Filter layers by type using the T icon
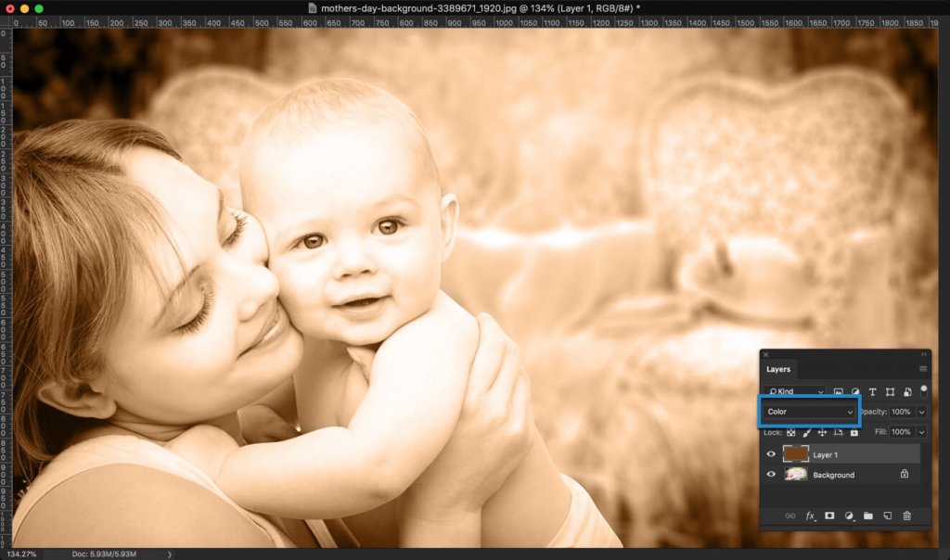The width and height of the screenshot is (950, 560). point(872,391)
